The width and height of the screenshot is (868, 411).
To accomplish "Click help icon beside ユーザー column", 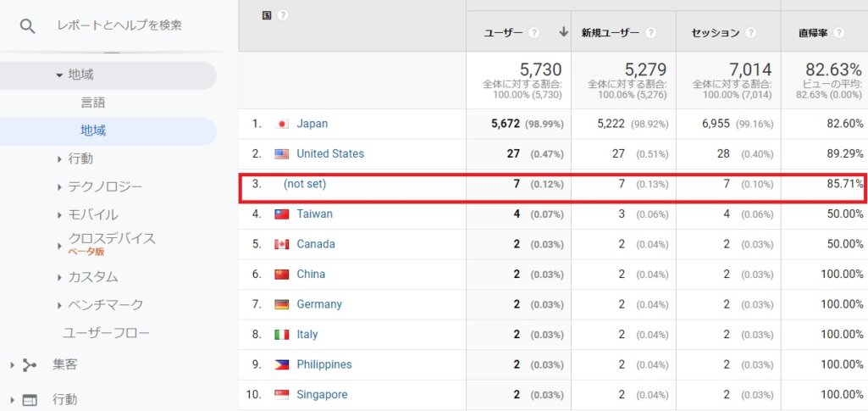I will [x=534, y=33].
